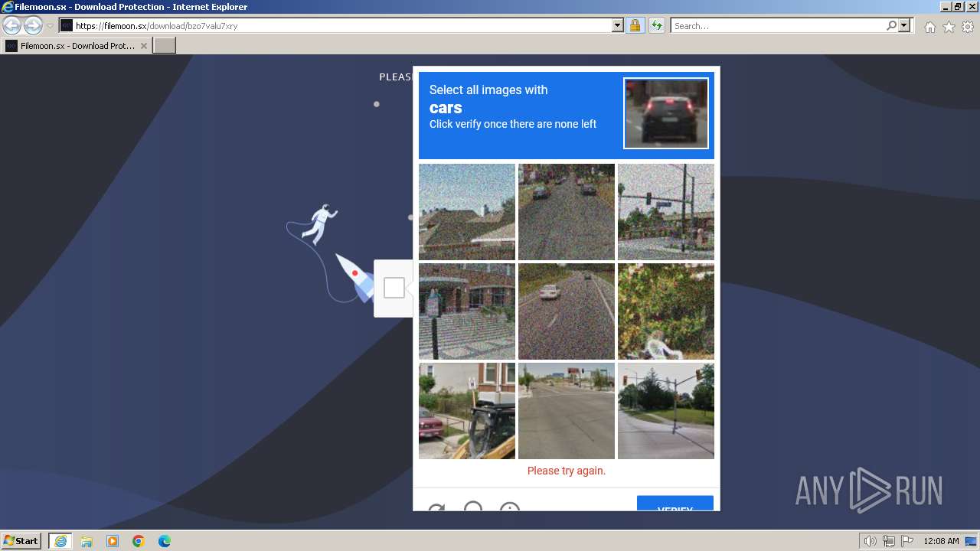Click the blue VERIFY button

tap(675, 504)
